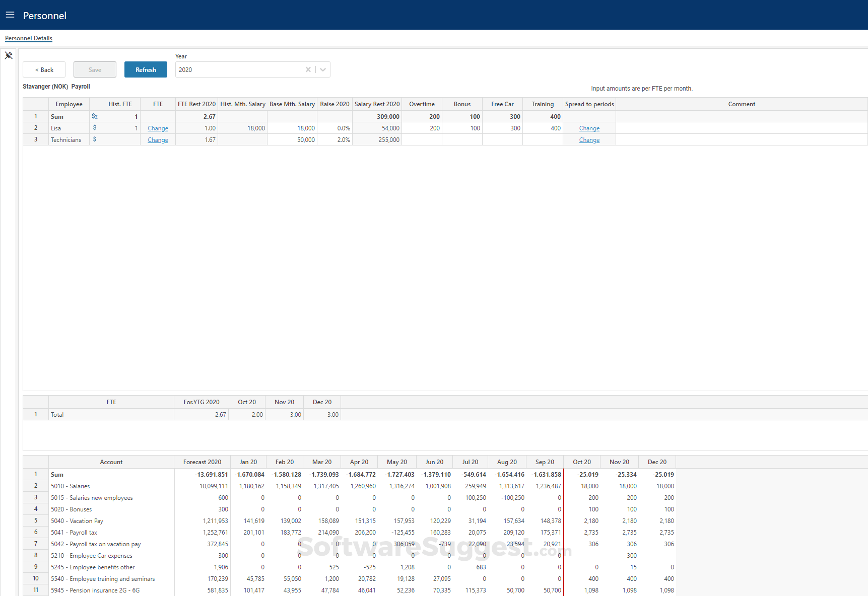Click the FTE Total row
Viewport: 868px width, 596px height.
click(x=111, y=414)
